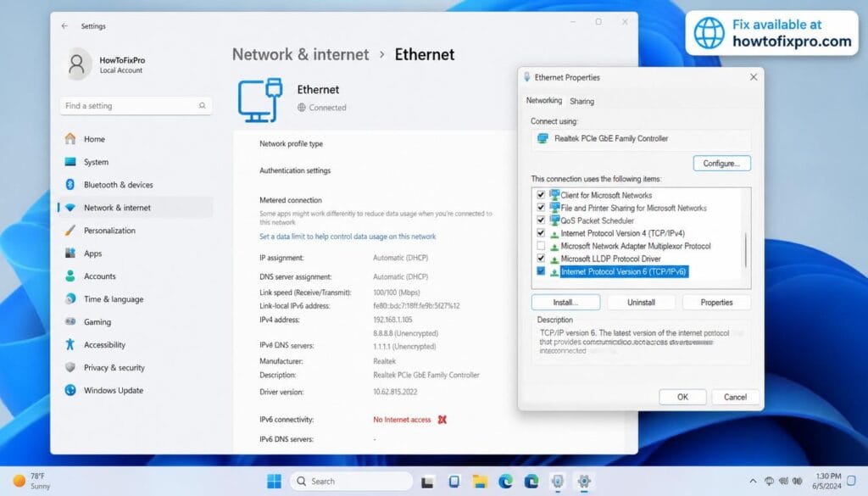Open the data limit settings link
Viewport: 868px width, 496px height.
click(348, 237)
